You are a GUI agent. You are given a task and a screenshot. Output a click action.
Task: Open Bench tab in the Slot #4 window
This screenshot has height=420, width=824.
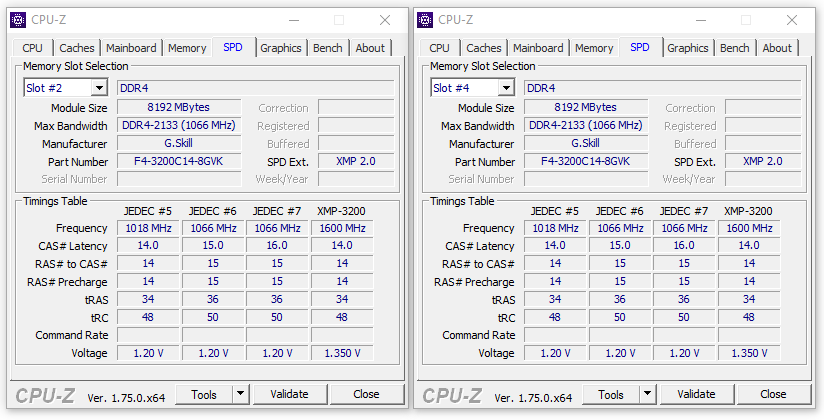735,48
